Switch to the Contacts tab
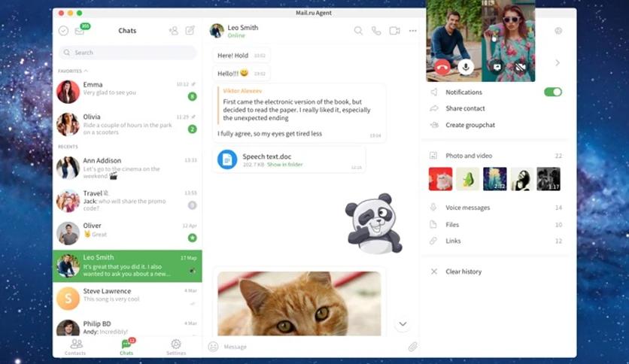629x364 pixels. tap(75, 347)
